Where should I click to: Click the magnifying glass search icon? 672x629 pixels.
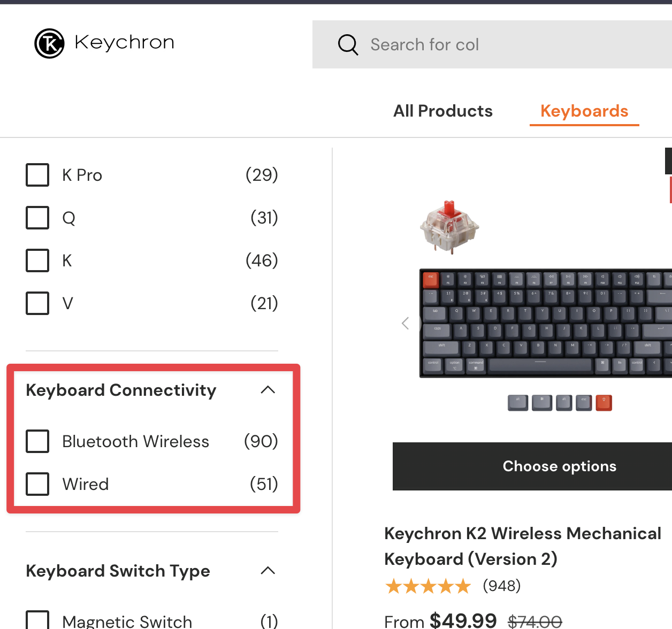tap(348, 44)
